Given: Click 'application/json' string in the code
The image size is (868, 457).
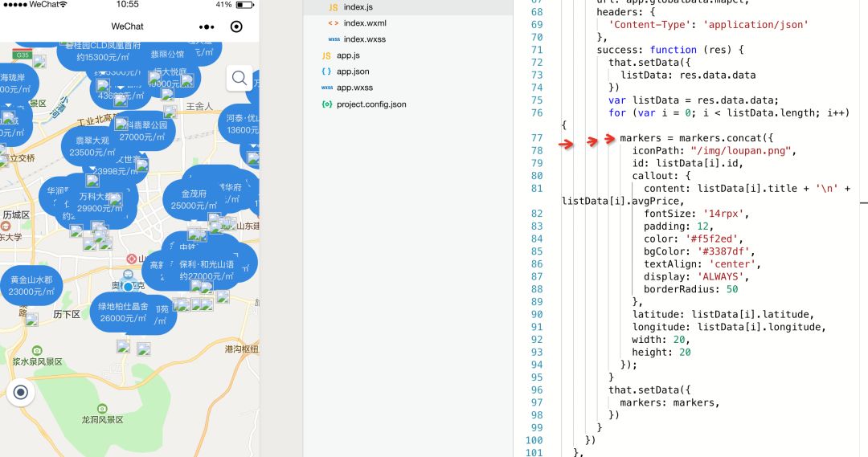Looking at the screenshot, I should click(755, 24).
